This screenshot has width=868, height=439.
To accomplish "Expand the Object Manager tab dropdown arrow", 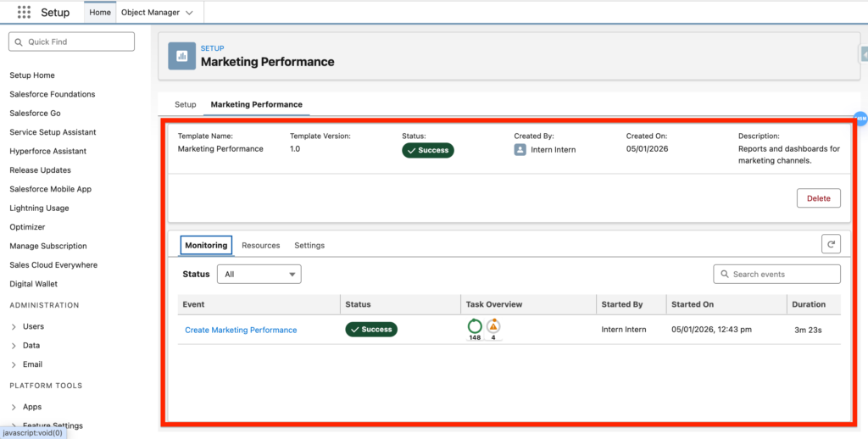I will pyautogui.click(x=188, y=13).
